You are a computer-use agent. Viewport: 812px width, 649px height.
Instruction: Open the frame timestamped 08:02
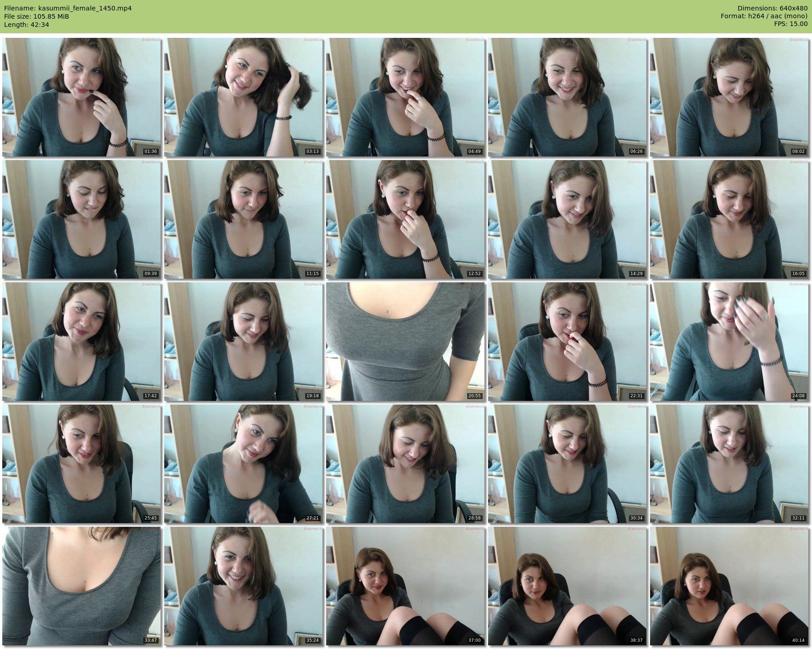(x=729, y=97)
